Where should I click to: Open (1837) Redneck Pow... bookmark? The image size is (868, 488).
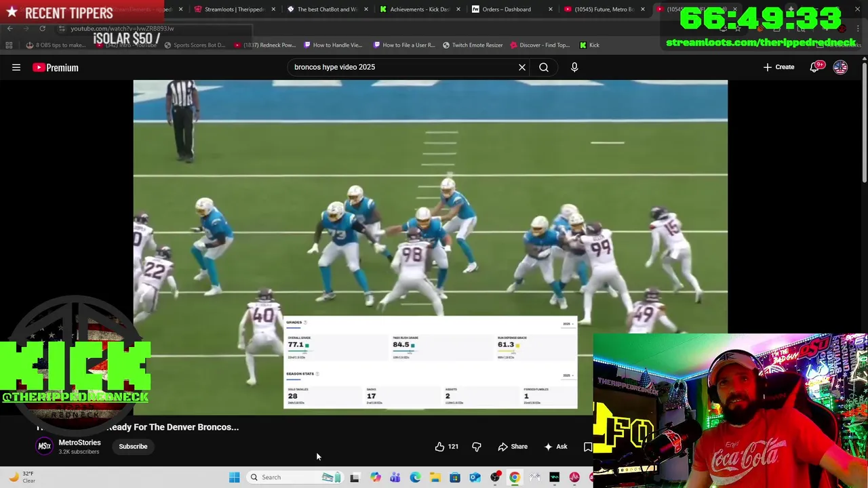pos(265,45)
